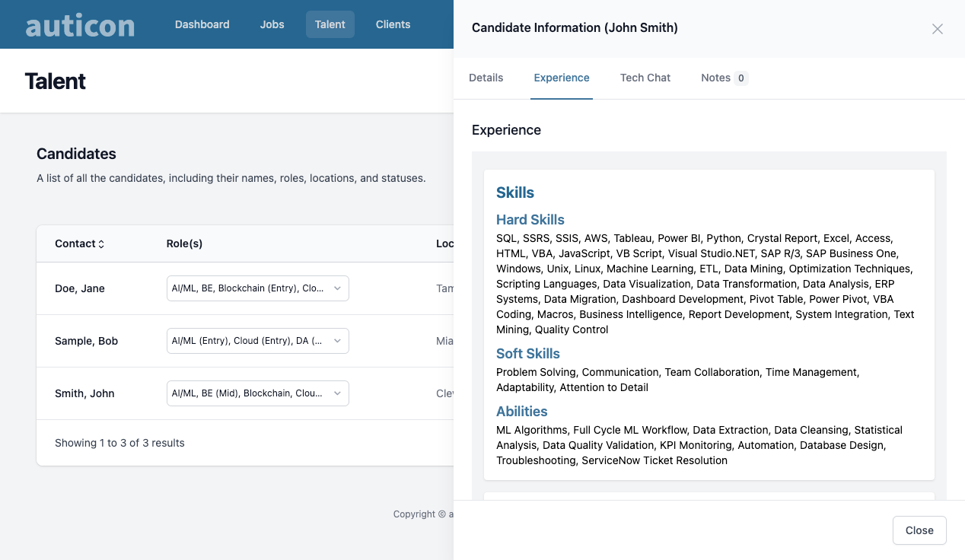Click candidate Smith, John
Viewport: 965px width, 560px height.
pos(84,393)
